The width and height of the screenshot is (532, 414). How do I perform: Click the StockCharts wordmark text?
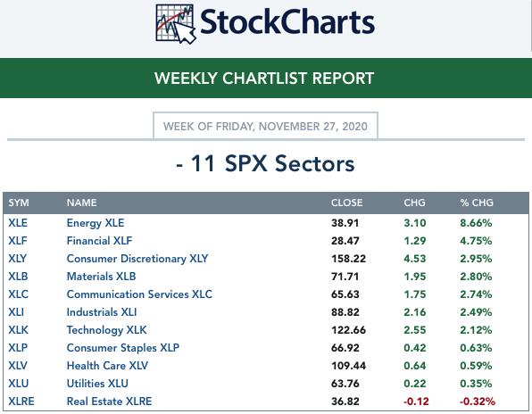coord(287,22)
